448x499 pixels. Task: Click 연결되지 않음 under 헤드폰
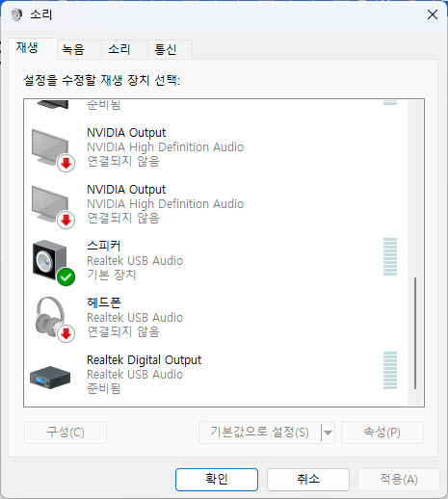[123, 331]
